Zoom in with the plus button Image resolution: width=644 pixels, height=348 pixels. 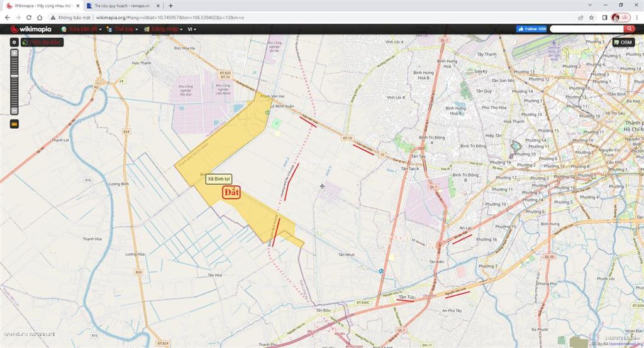coord(14,53)
